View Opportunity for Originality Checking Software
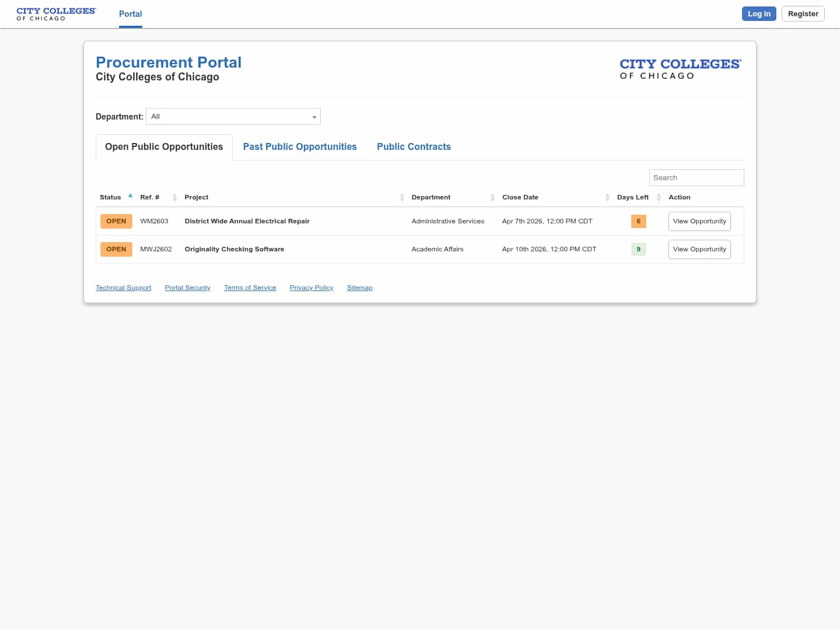The width and height of the screenshot is (840, 630). point(699,249)
